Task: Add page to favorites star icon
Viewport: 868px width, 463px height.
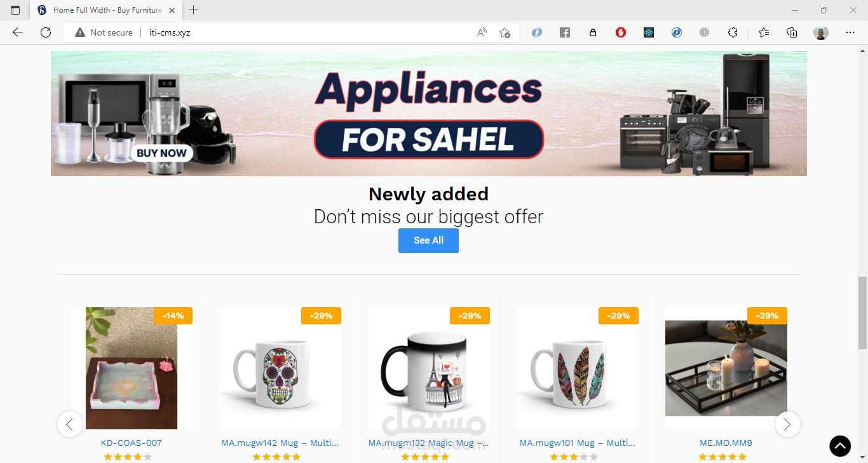Action: pyautogui.click(x=505, y=32)
